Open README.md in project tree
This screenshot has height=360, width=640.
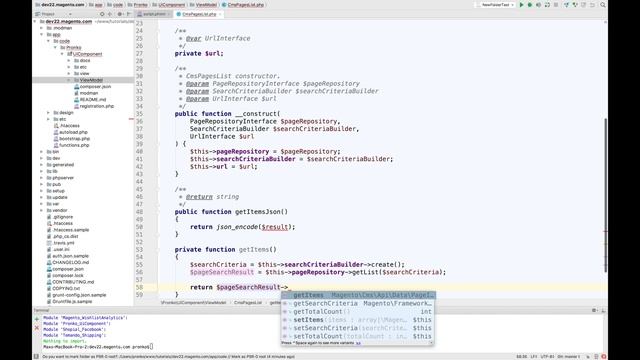93,100
